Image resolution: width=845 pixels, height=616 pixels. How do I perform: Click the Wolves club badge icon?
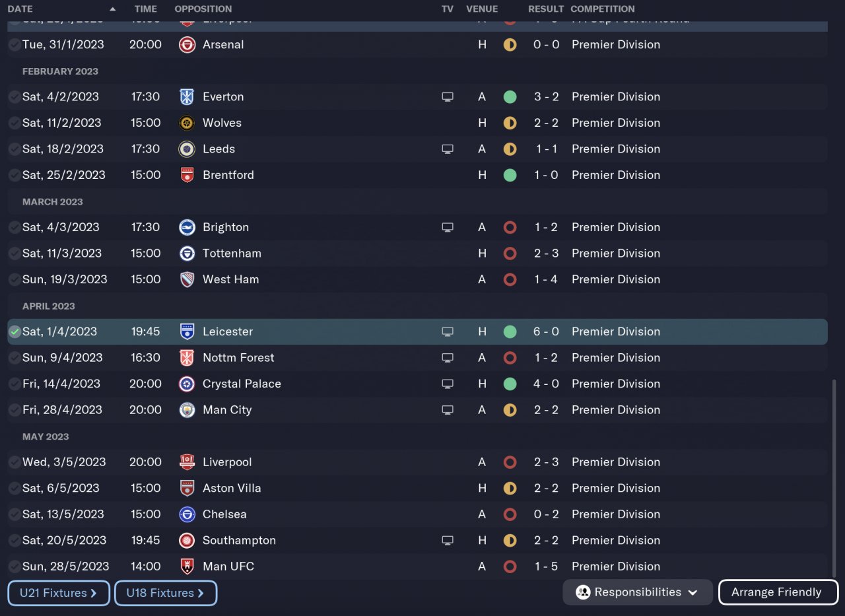[x=187, y=123]
